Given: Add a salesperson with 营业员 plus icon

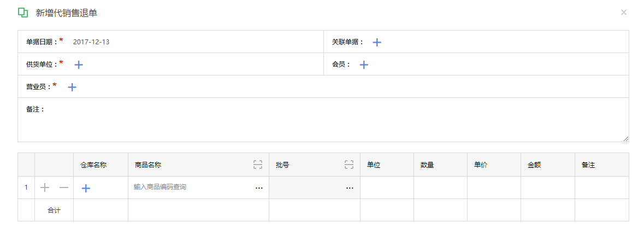Looking at the screenshot, I should 72,87.
